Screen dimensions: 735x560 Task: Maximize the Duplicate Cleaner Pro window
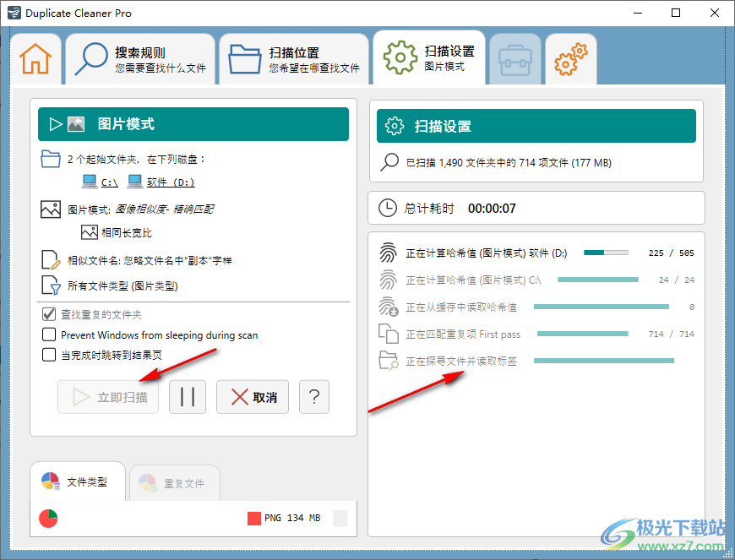(x=676, y=13)
